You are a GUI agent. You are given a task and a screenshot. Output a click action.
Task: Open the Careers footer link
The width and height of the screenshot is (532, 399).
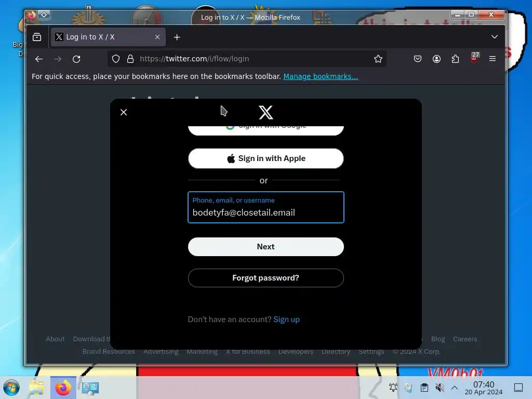[465, 339]
